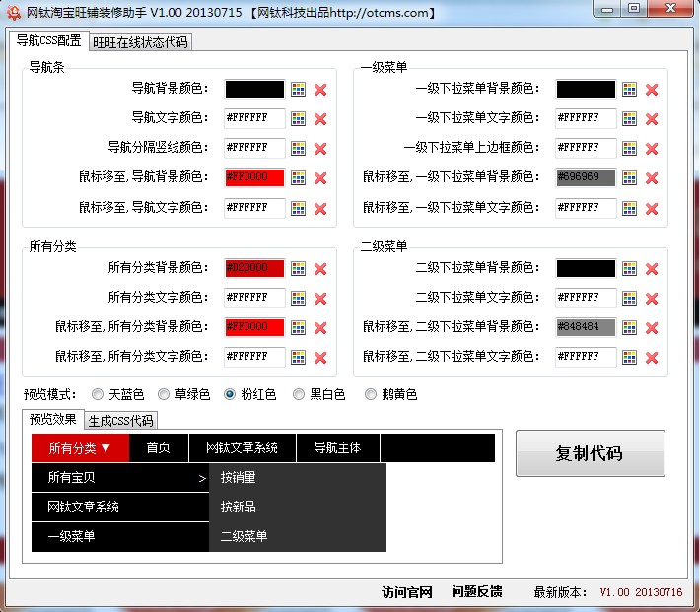Open color picker for 鼠标移至,二级下拉菜单背景颜色
This screenshot has width=700, height=612.
click(629, 327)
